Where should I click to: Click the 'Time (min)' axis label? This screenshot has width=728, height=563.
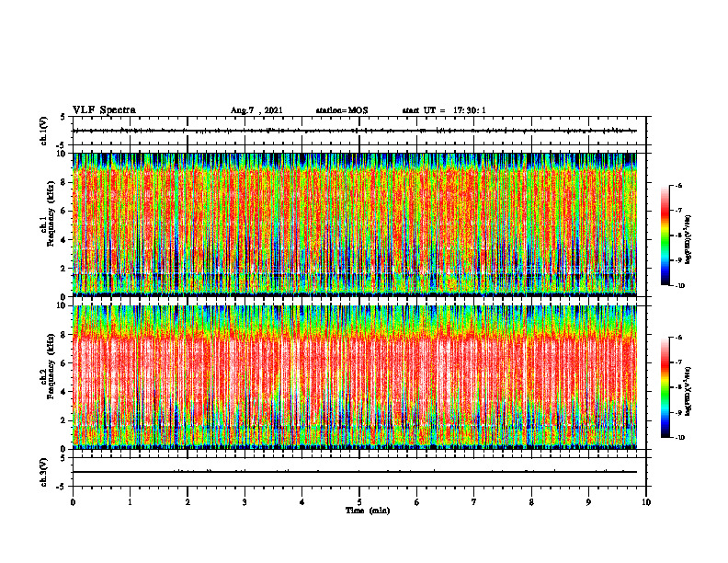point(368,511)
